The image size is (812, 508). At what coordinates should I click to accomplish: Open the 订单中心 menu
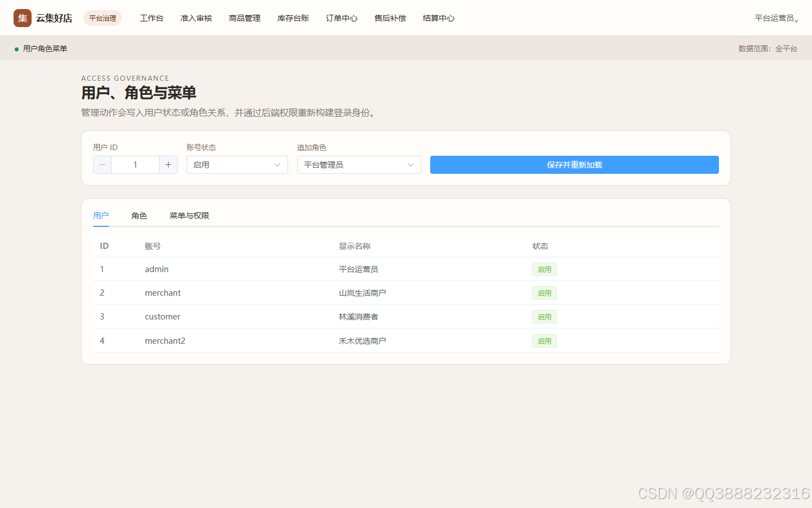point(342,18)
